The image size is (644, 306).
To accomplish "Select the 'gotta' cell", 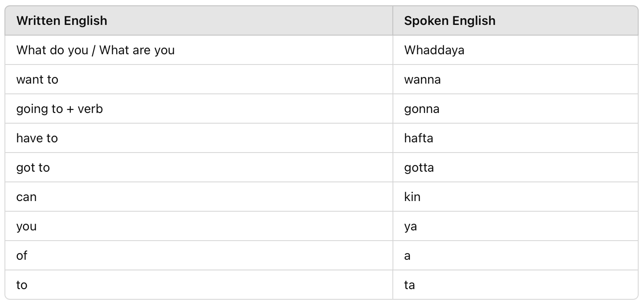I will [x=515, y=167].
